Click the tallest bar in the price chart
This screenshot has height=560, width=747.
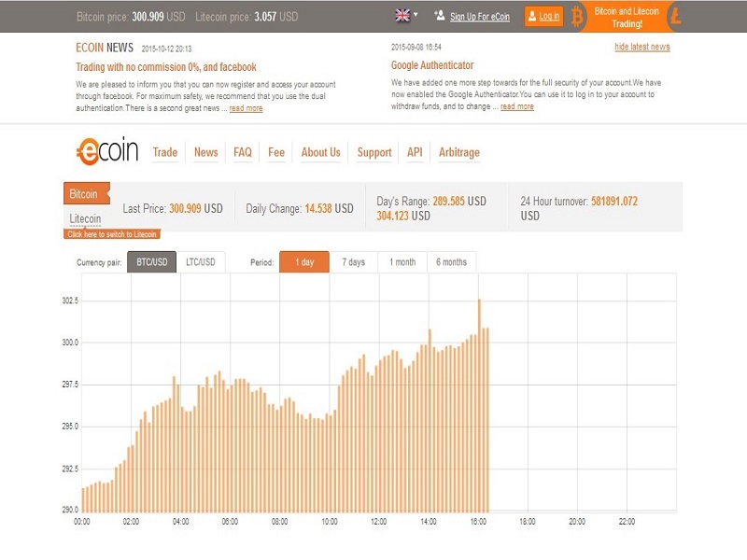coord(479,406)
